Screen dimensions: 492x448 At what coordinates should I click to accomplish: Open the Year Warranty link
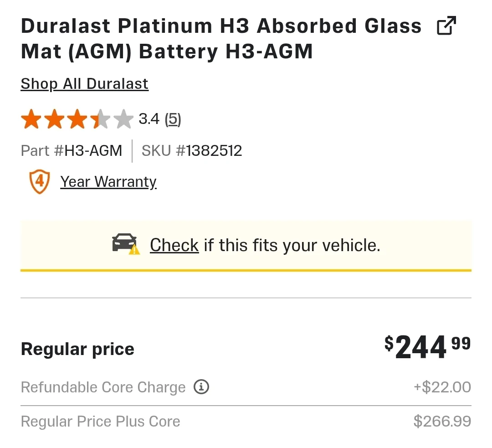coord(108,182)
